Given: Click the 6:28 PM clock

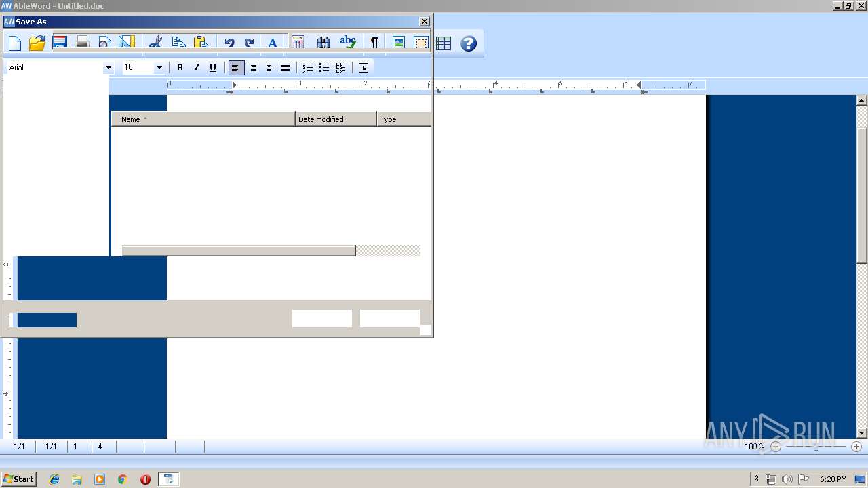Looking at the screenshot, I should tap(833, 479).
